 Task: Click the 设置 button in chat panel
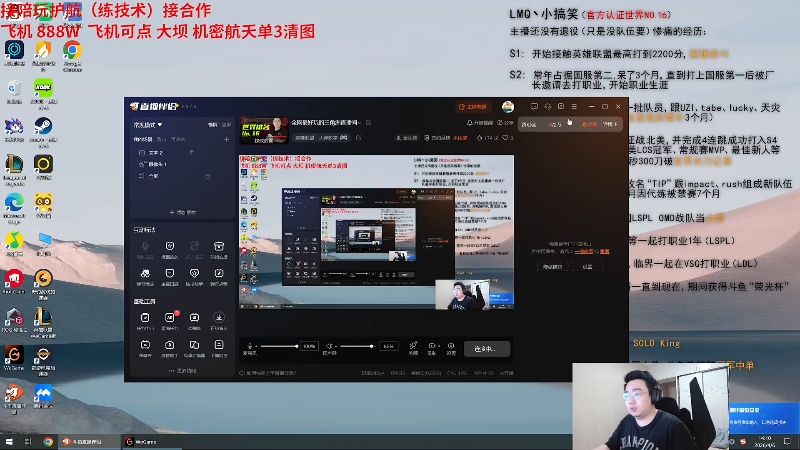[x=587, y=267]
